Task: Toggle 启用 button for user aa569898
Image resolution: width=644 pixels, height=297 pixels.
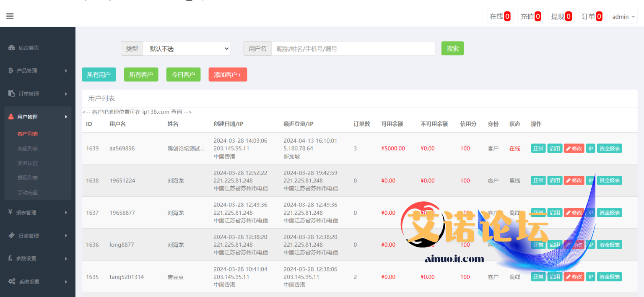Action: tap(555, 148)
